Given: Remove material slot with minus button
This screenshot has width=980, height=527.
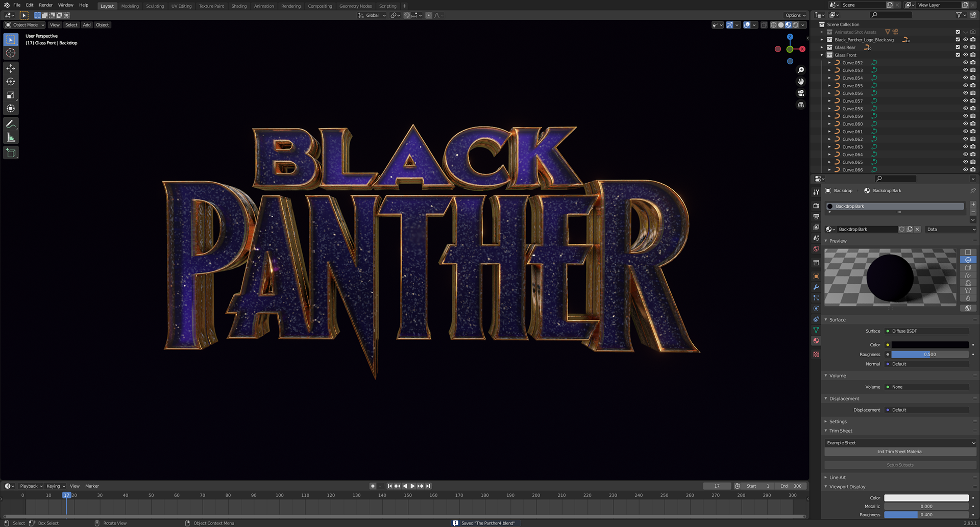Looking at the screenshot, I should coord(973,212).
